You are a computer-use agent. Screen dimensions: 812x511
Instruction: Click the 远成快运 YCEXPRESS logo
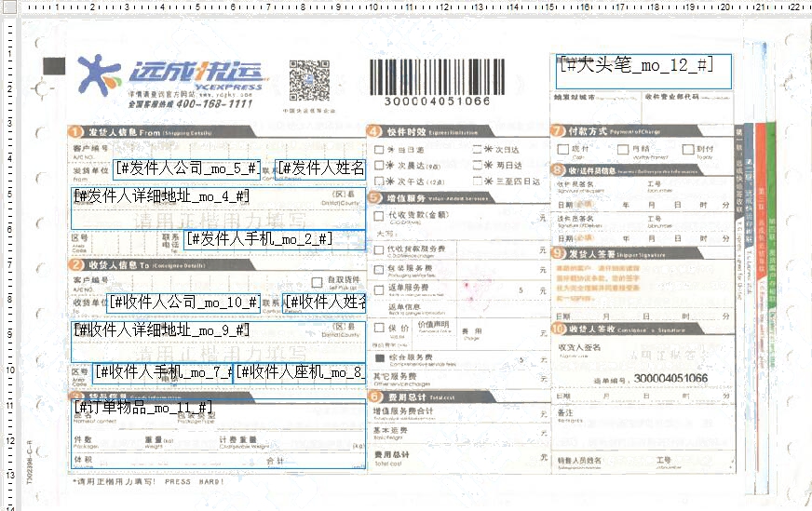171,76
